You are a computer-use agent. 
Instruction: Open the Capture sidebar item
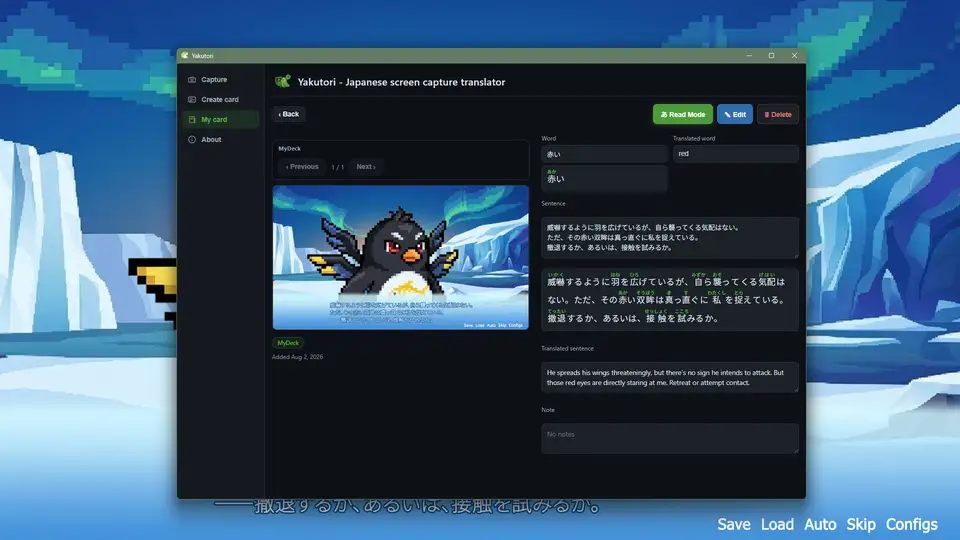tap(220, 80)
